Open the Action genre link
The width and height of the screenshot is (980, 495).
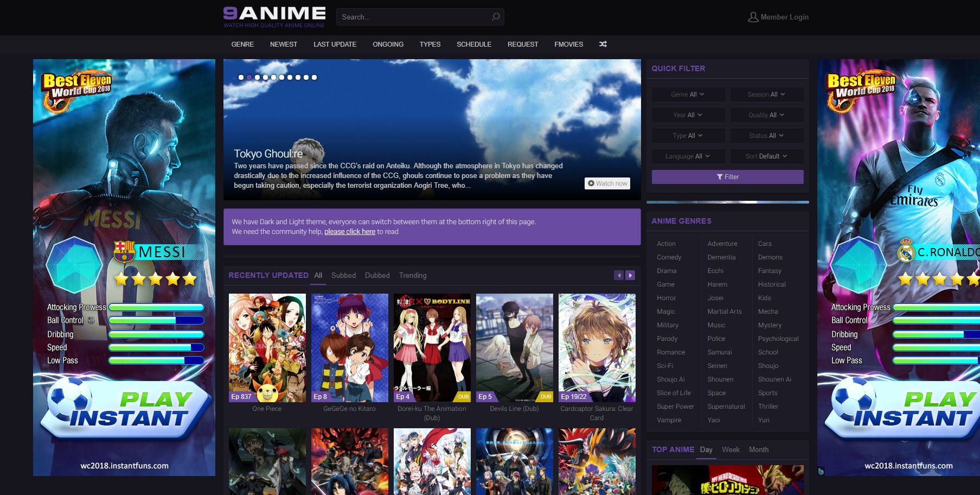666,244
